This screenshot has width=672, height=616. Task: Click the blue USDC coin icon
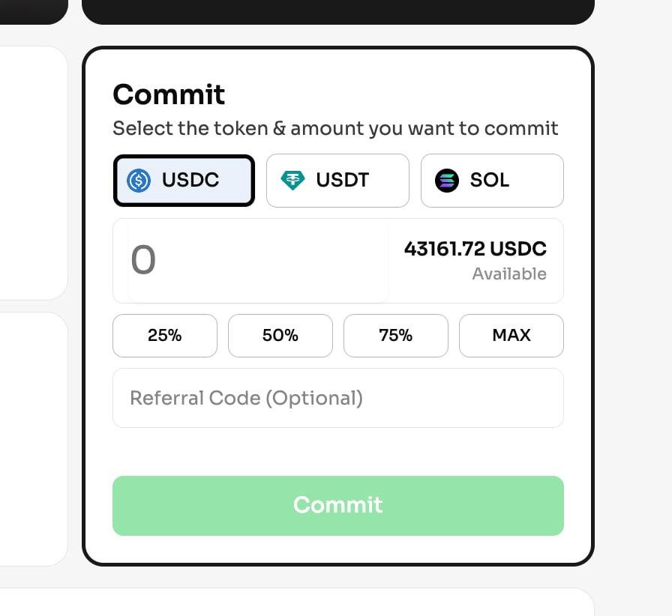(x=139, y=181)
